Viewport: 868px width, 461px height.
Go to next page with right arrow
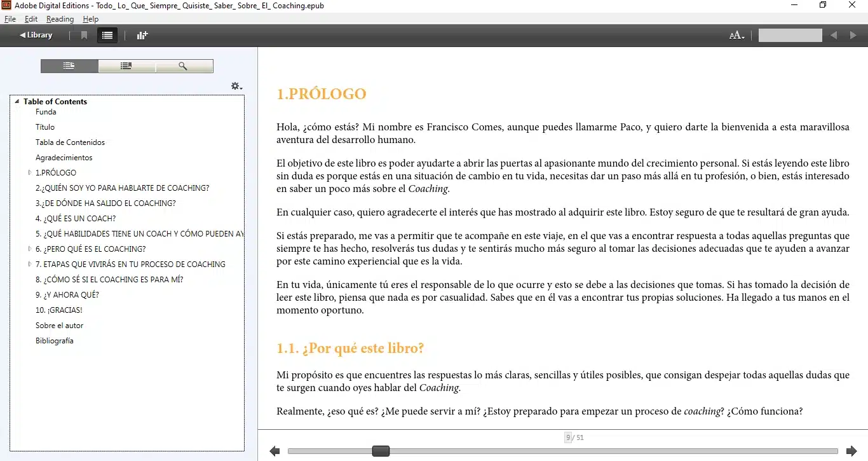coord(851,451)
